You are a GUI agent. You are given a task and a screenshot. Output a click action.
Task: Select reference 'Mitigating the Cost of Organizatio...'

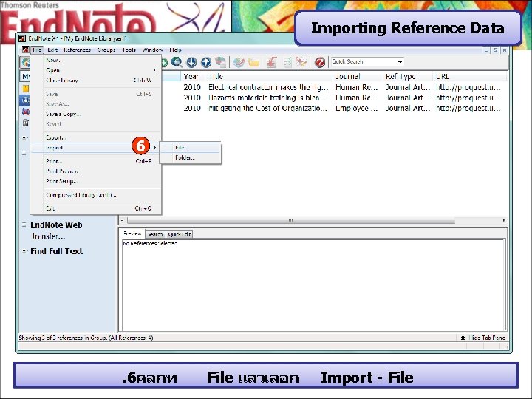pos(267,108)
